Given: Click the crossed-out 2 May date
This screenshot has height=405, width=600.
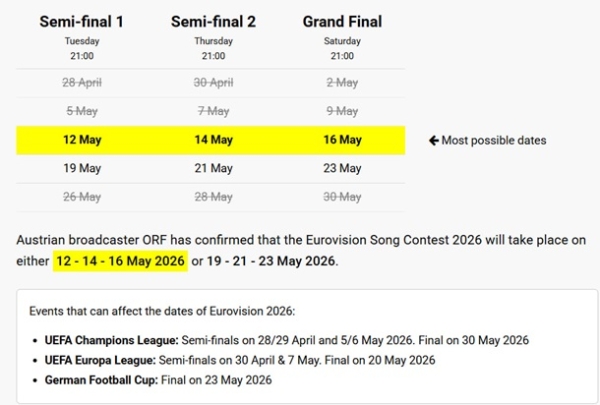Looking at the screenshot, I should (343, 84).
